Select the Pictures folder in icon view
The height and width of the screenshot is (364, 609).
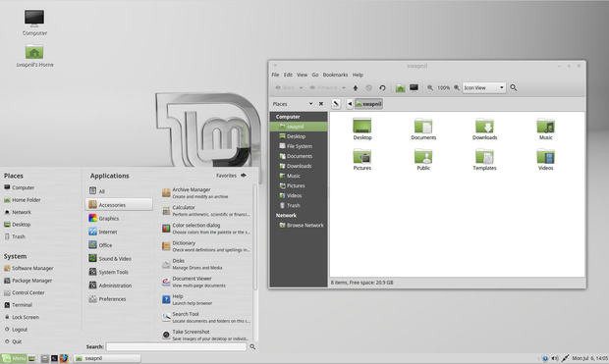[362, 160]
